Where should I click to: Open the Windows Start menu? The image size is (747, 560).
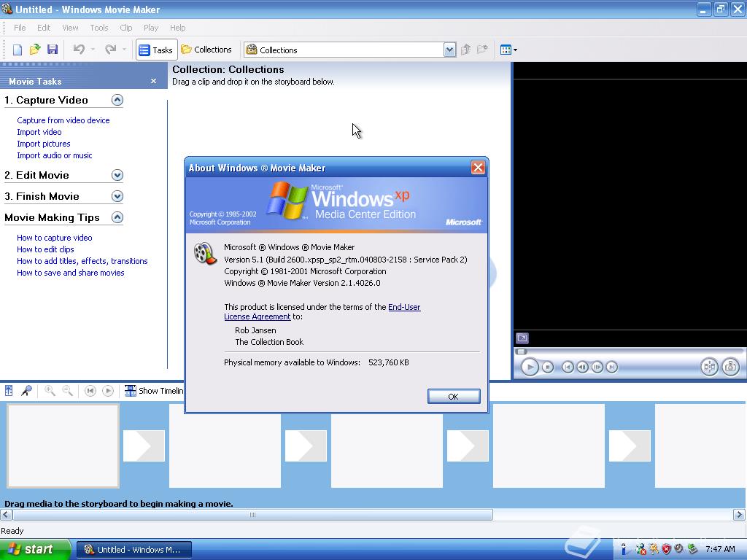[x=35, y=550]
